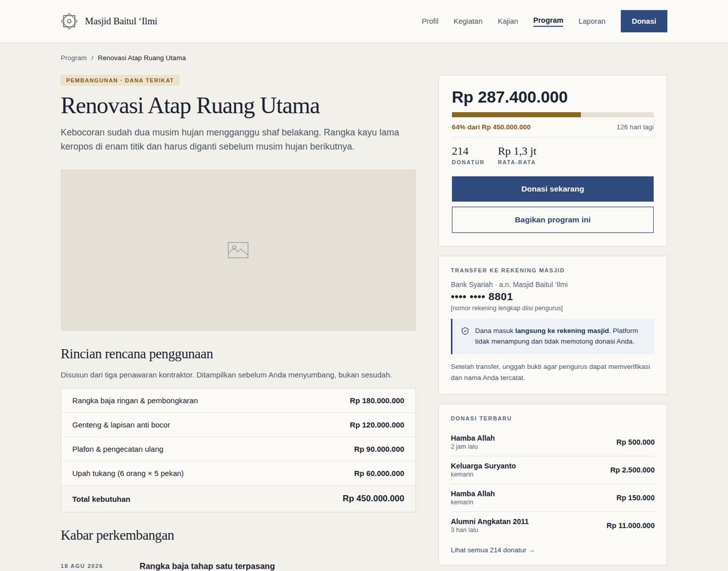The width and height of the screenshot is (728, 571).
Task: Click the Hamba Allah Rp 500.000 donation
Action: [553, 442]
